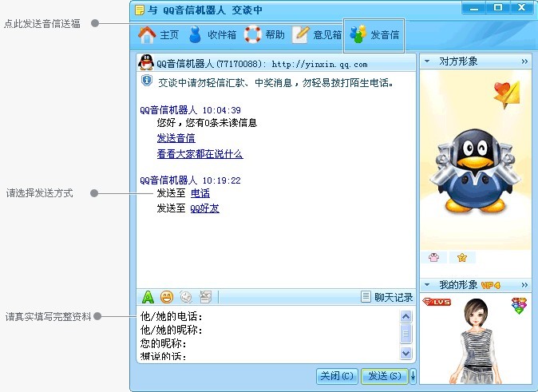The height and width of the screenshot is (392, 538).
Task: Click the input box scrollbar down arrow
Action: pyautogui.click(x=406, y=353)
